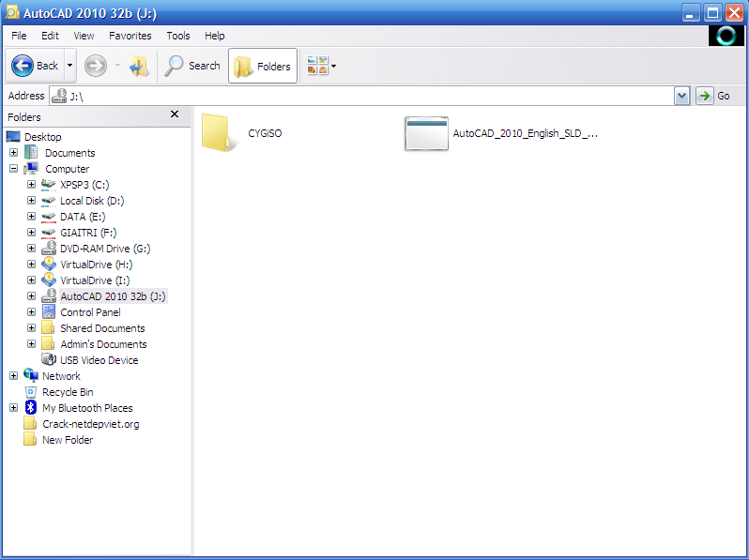Click the Admin's Documents folder icon
The width and height of the screenshot is (749, 560).
pyautogui.click(x=47, y=343)
